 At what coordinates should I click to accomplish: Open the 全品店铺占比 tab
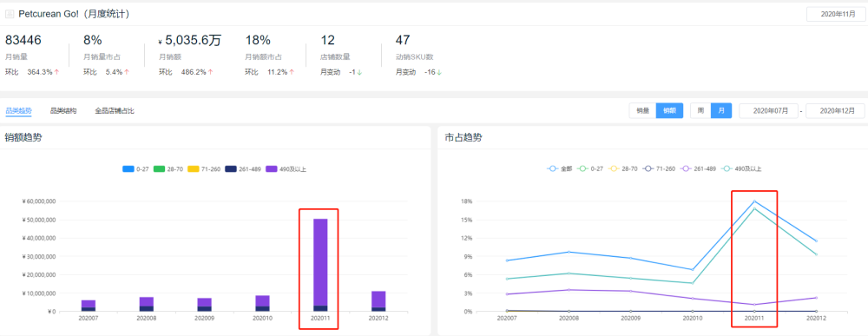pos(115,111)
